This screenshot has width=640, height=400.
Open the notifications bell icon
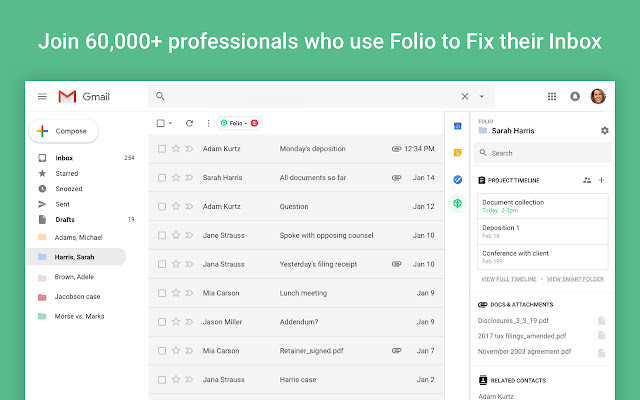(x=575, y=96)
